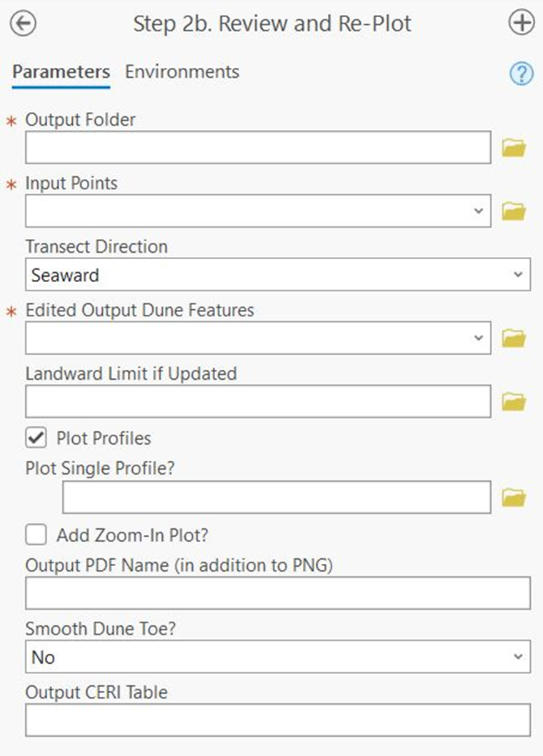Screen dimensions: 543x756
Task: Select the Parameters tab
Action: pos(61,72)
